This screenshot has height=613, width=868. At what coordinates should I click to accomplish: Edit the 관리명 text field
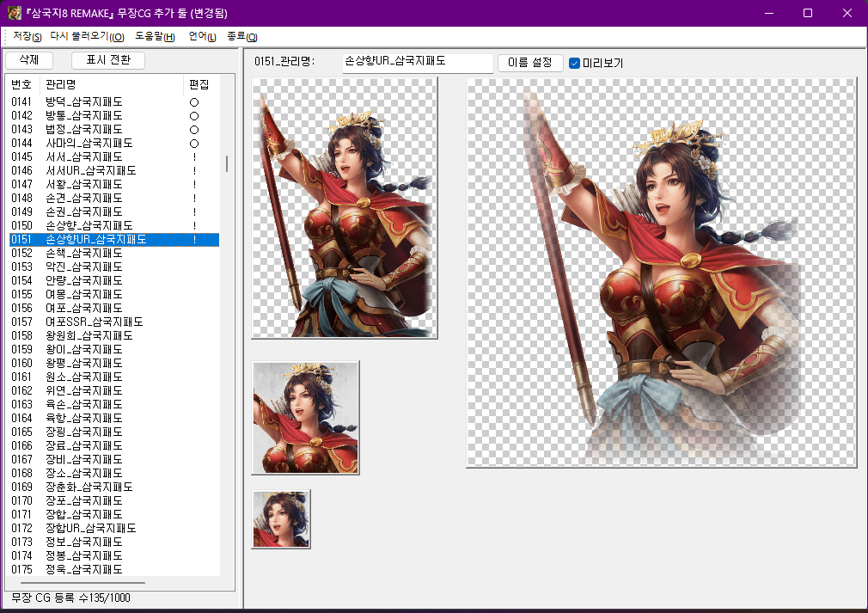click(x=418, y=62)
